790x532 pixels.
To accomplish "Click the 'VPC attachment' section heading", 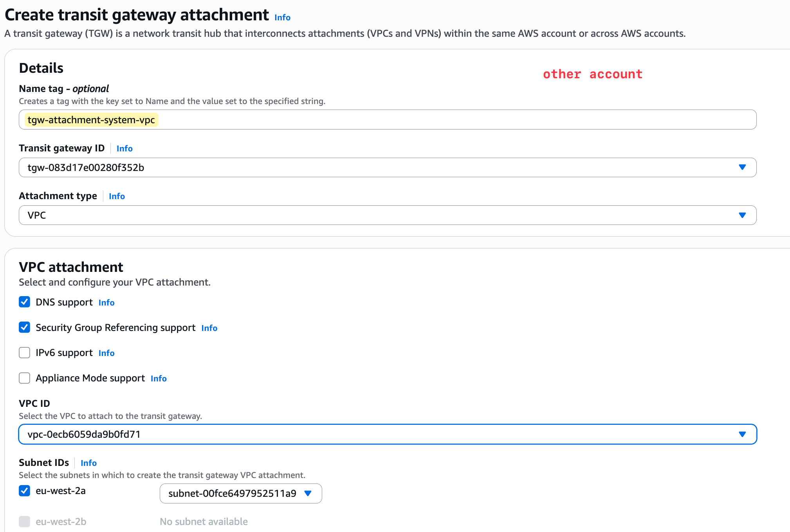I will point(71,267).
